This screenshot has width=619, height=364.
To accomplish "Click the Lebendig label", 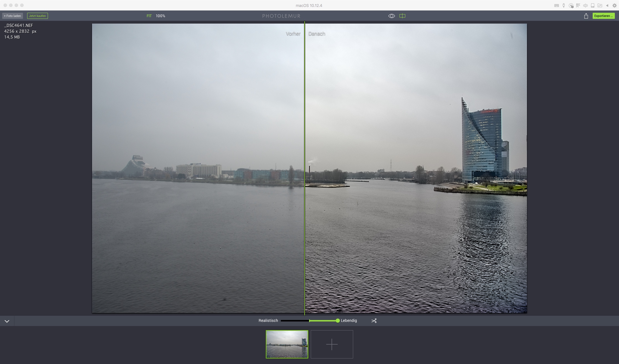I will click(349, 320).
